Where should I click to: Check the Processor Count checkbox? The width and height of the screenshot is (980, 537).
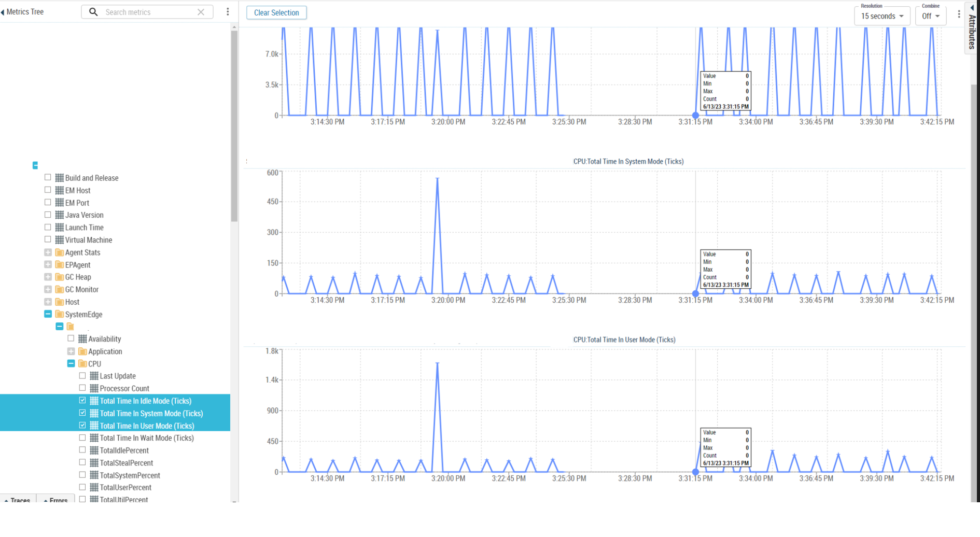coord(82,388)
